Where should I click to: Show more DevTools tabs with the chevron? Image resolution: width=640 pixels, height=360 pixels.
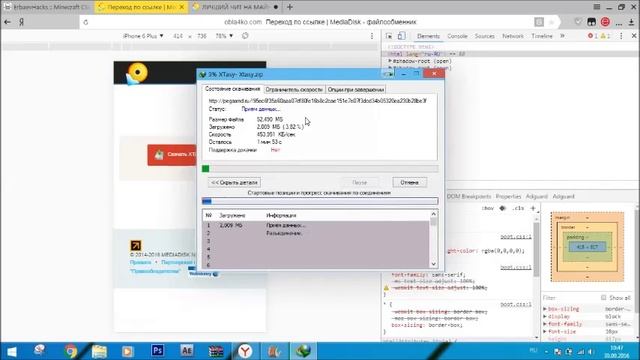[562, 36]
